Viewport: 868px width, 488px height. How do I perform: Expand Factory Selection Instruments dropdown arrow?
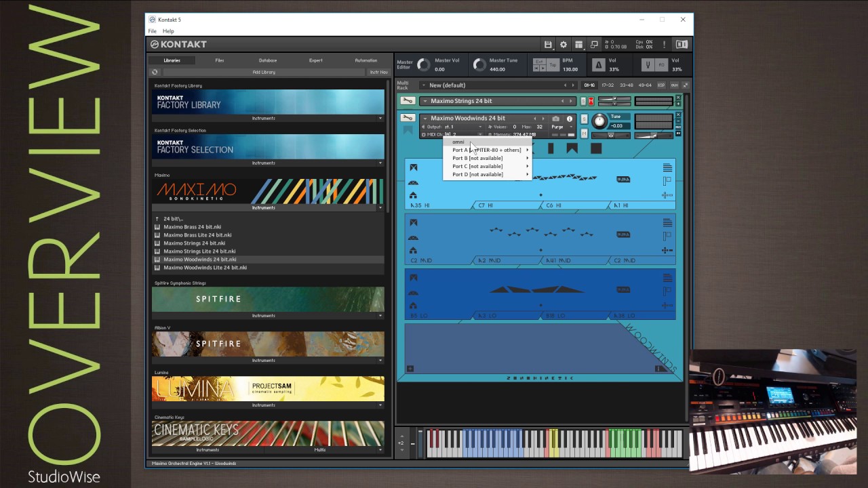coord(380,163)
